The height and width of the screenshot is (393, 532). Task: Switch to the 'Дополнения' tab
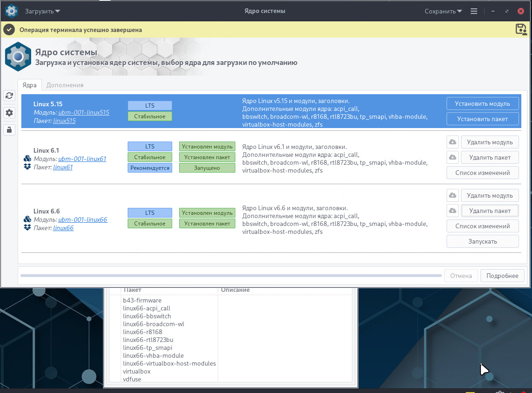point(65,85)
